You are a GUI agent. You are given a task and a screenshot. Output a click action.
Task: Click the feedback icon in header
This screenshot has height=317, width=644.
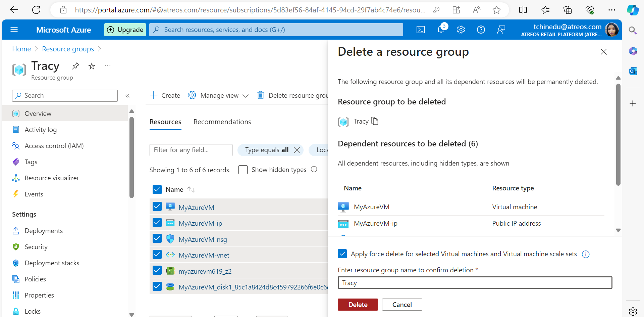(x=501, y=30)
